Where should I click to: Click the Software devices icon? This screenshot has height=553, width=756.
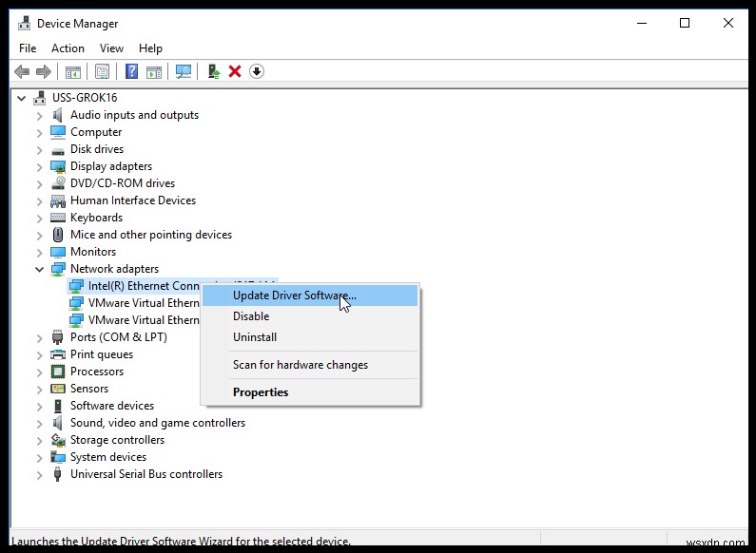57,406
